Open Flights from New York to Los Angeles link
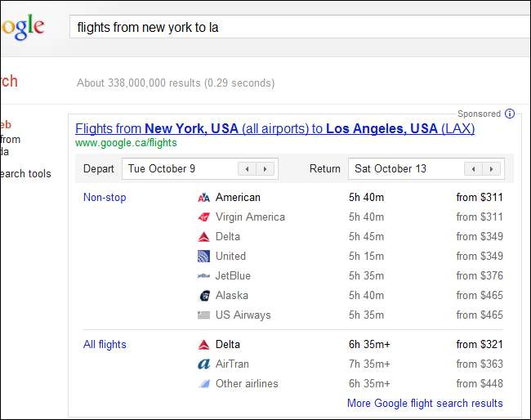This screenshot has height=420, width=531. point(274,129)
